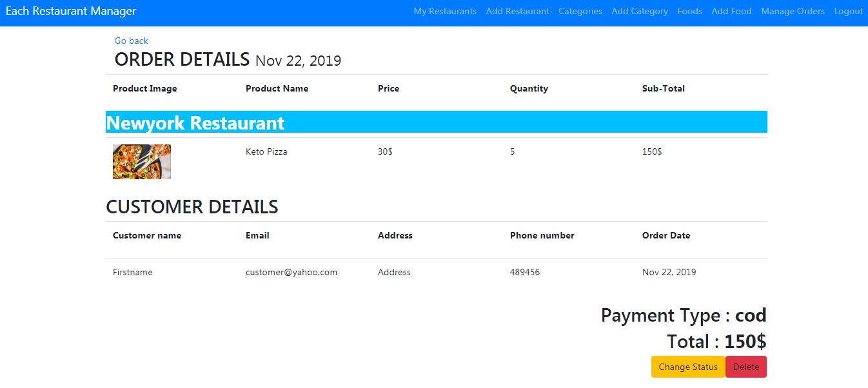Viewport: 868px width, 388px height.
Task: Click Each Restaurant Manager brand title
Action: 71,11
